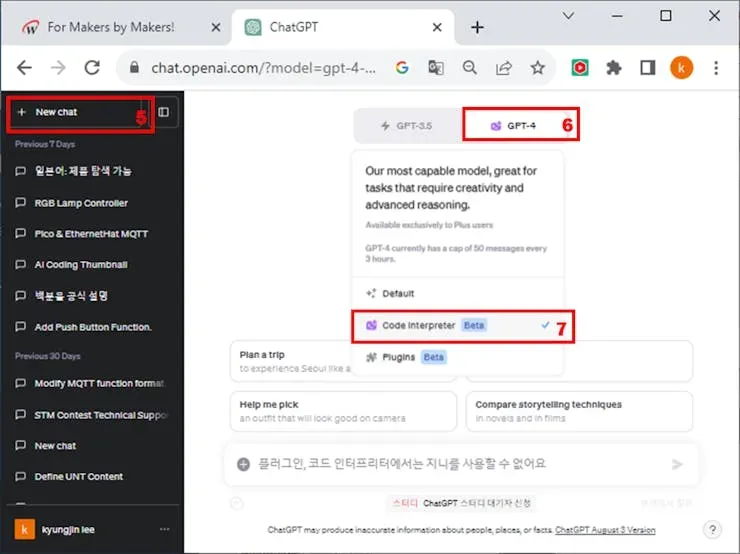Open the extensions puzzle piece icon
The height and width of the screenshot is (554, 740).
point(614,68)
